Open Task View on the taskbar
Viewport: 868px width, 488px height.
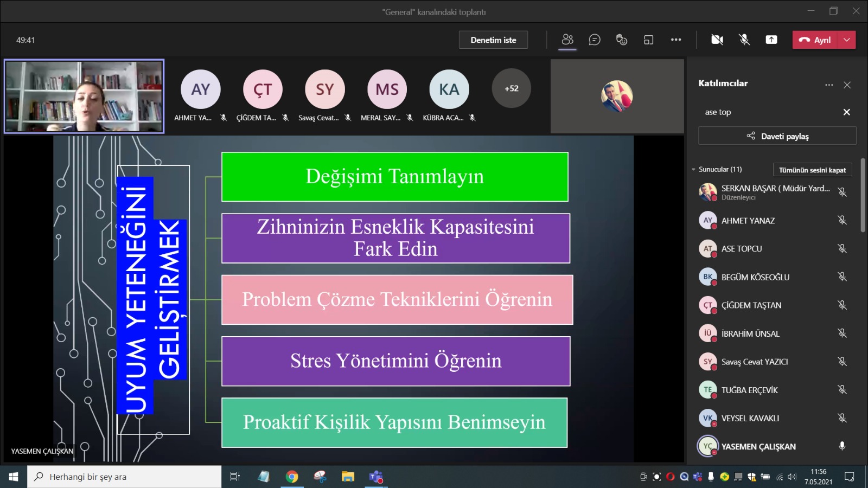click(235, 477)
